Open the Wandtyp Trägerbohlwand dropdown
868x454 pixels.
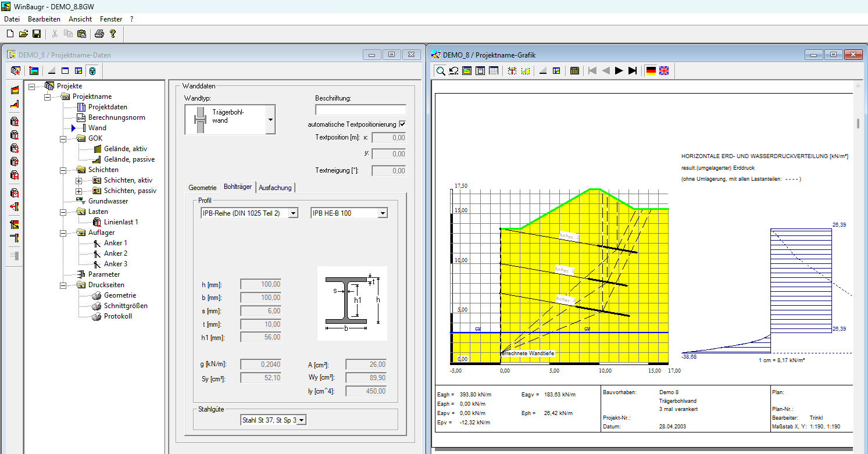tap(270, 120)
